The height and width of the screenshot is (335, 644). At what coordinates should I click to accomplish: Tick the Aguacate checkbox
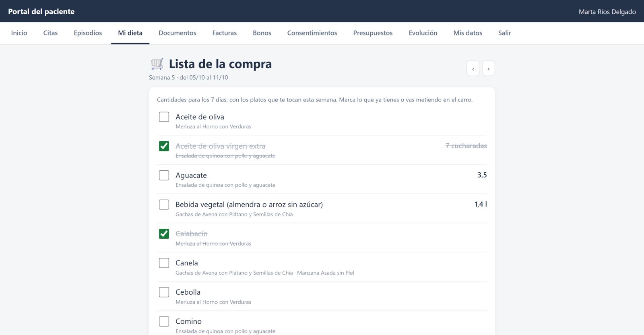[x=164, y=175]
